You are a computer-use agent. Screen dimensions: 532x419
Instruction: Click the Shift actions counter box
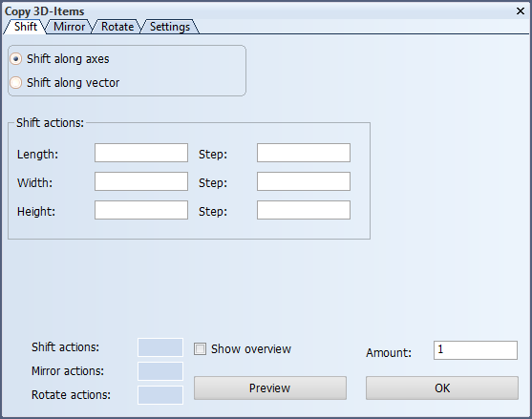(x=160, y=347)
